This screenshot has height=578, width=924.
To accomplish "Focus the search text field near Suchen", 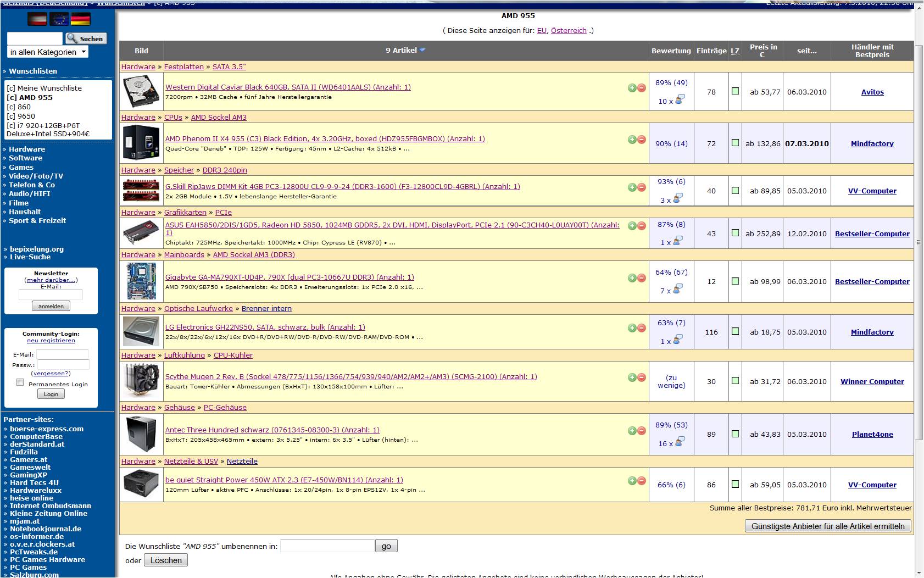I will pos(35,38).
